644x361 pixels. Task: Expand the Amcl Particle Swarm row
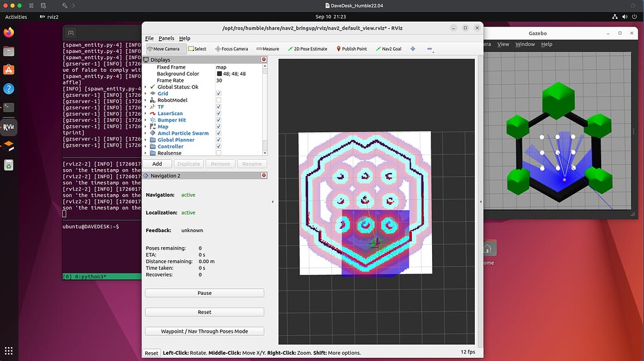click(x=145, y=133)
